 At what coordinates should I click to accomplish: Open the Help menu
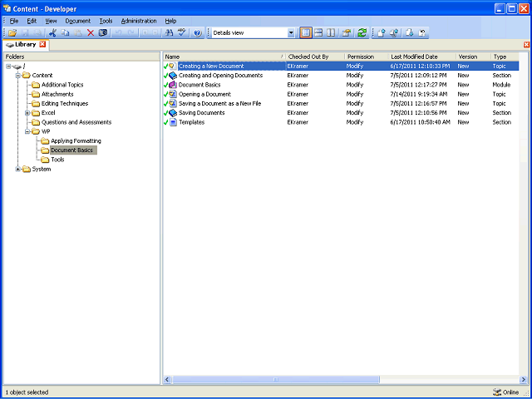170,21
